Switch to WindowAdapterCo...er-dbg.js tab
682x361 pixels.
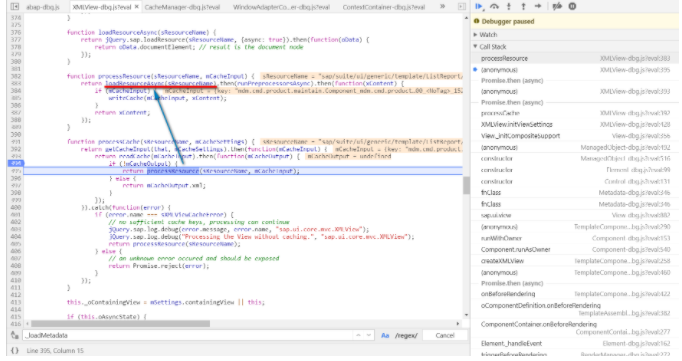point(281,7)
